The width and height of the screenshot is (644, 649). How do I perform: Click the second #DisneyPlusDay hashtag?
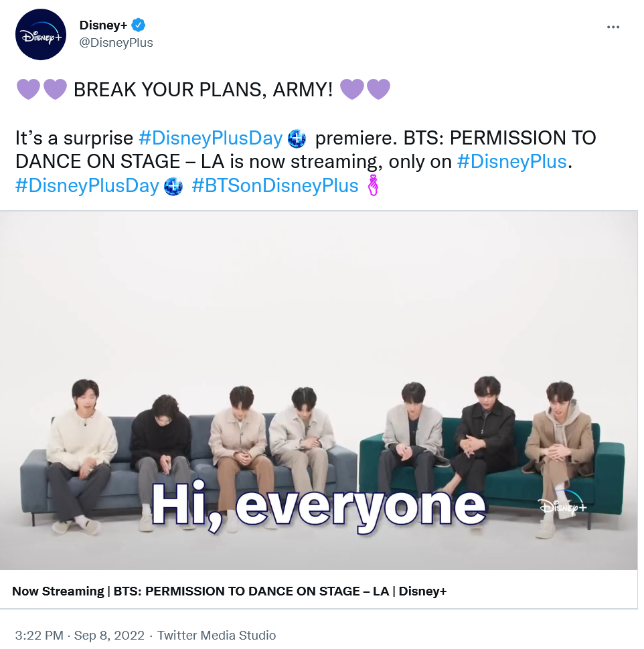[88, 185]
